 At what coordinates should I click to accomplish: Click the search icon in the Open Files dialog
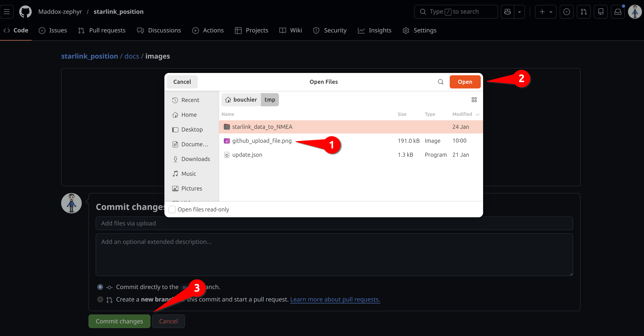click(x=441, y=82)
